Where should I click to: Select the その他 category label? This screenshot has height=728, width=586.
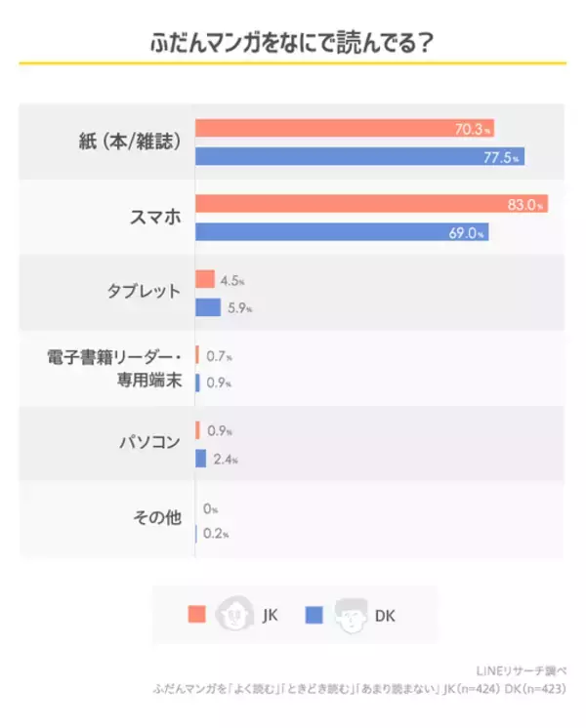click(156, 518)
